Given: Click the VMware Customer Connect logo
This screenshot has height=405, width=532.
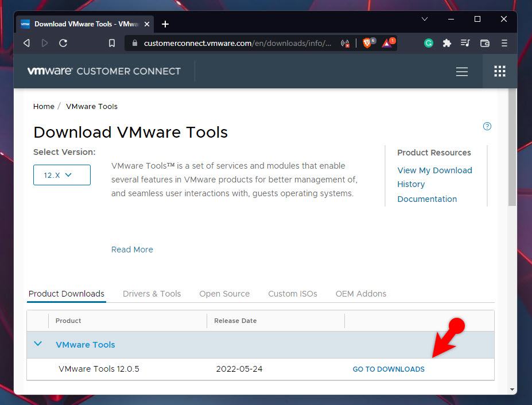Looking at the screenshot, I should click(104, 71).
